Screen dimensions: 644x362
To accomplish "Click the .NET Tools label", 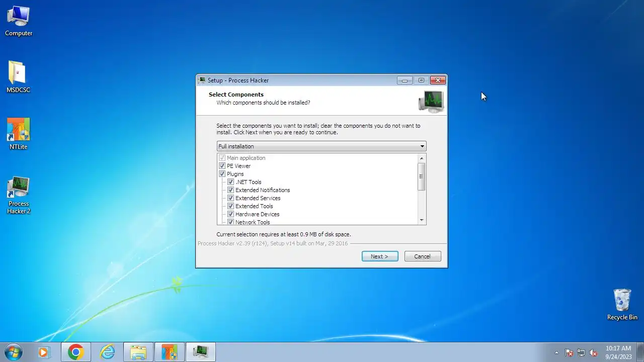I will (249, 182).
